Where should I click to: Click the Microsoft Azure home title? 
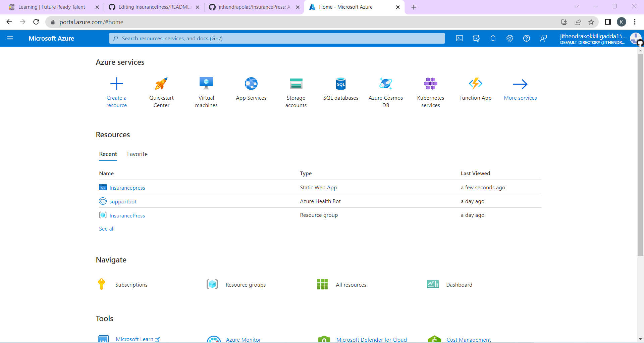point(51,38)
